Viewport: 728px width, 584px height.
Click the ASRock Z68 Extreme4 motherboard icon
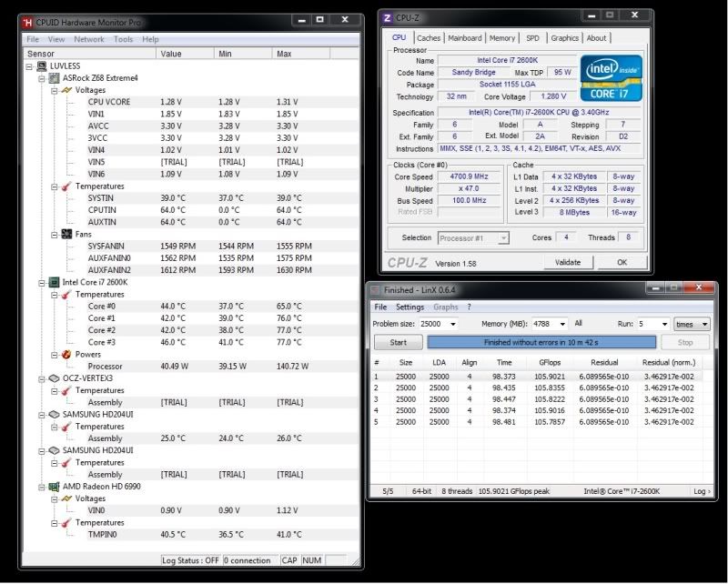click(54, 78)
